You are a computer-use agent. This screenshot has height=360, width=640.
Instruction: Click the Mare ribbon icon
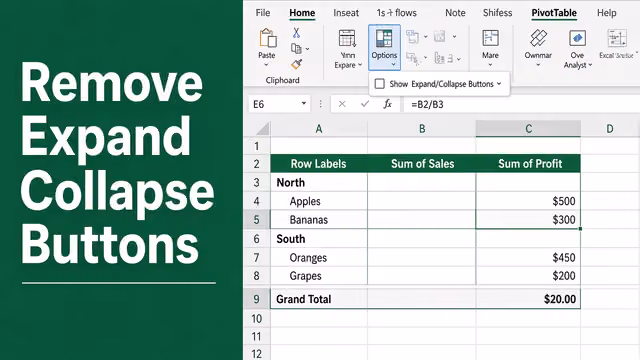point(490,39)
